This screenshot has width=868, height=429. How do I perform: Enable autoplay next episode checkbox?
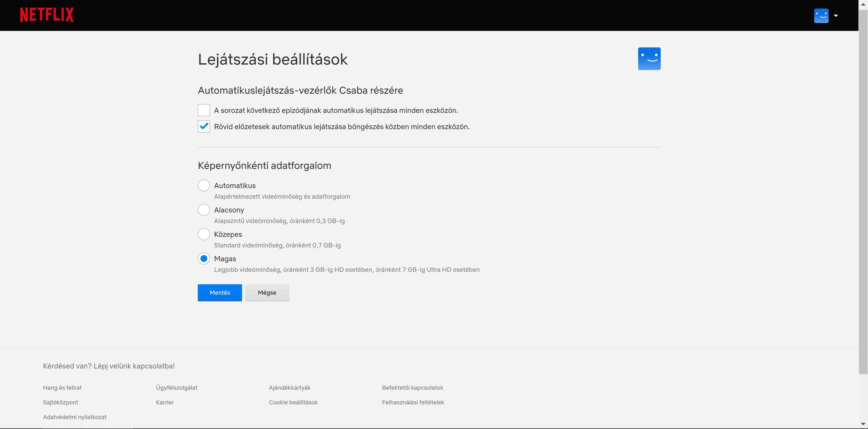(204, 110)
